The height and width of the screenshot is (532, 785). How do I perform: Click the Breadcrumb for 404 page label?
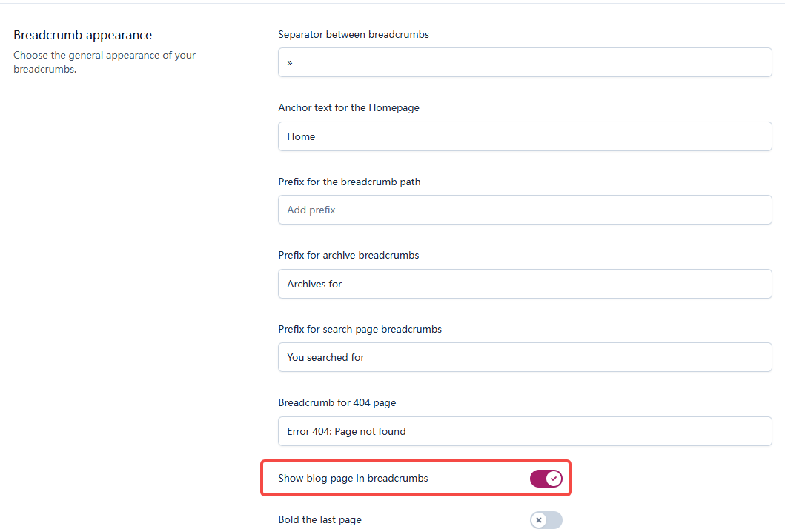(x=337, y=402)
